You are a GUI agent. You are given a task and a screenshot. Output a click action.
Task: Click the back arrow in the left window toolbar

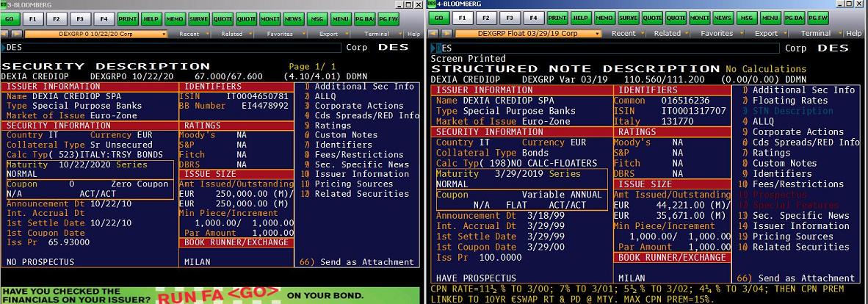click(x=7, y=34)
